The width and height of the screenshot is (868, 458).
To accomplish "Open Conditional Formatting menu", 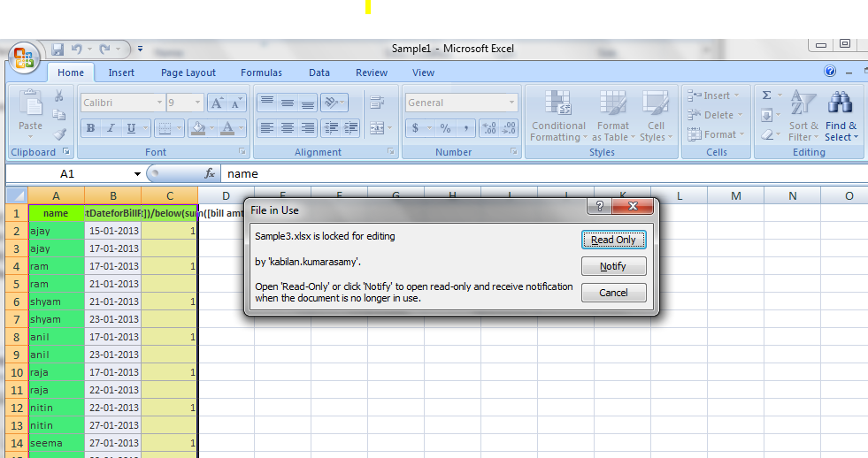I will [x=558, y=116].
